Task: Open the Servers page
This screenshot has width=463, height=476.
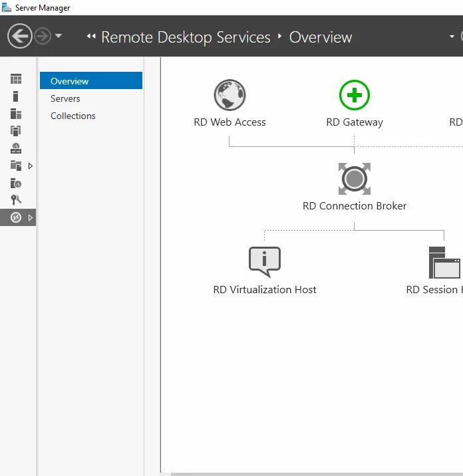Action: [65, 98]
